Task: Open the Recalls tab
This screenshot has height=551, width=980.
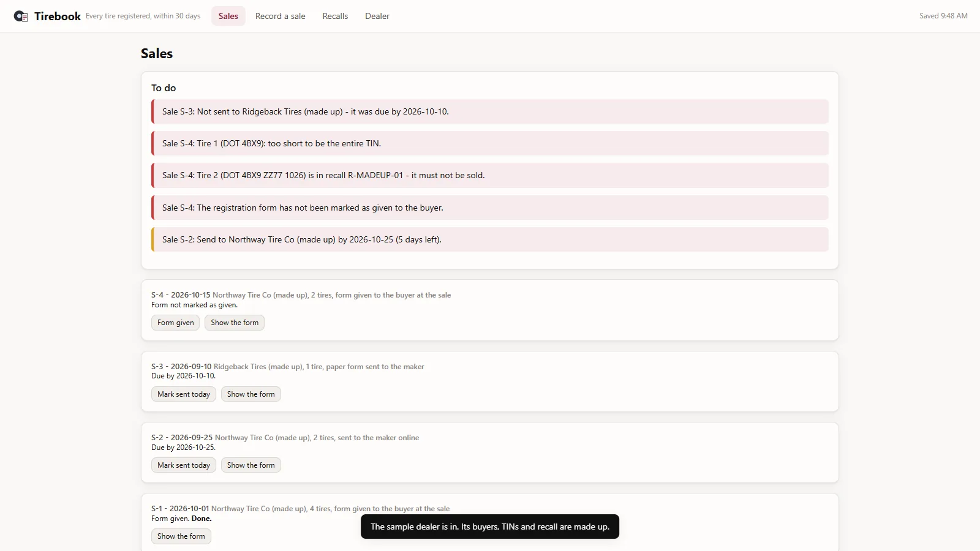Action: (x=335, y=16)
